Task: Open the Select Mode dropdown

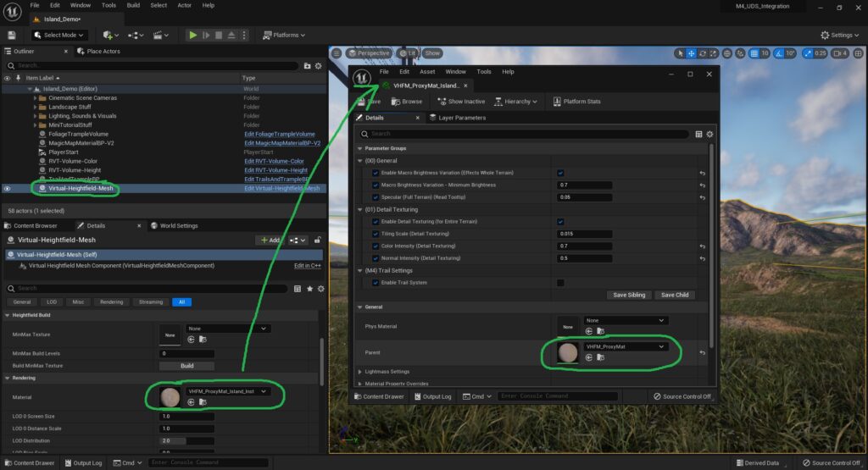Action: pos(58,35)
